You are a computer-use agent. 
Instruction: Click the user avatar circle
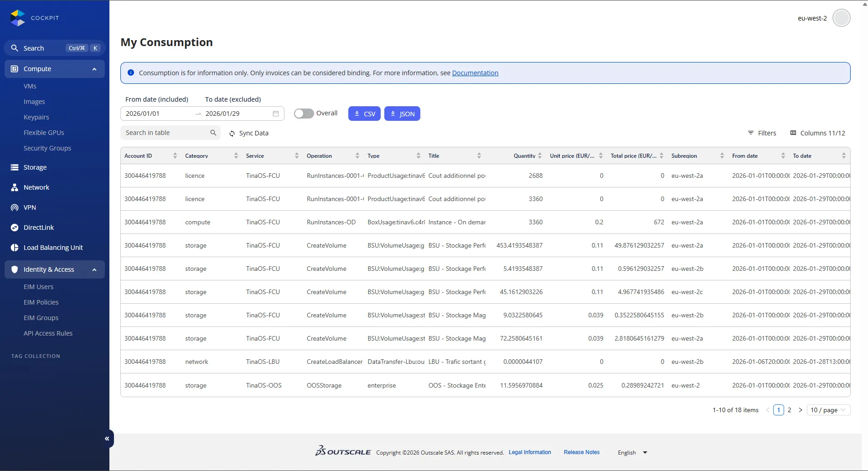[x=841, y=18]
